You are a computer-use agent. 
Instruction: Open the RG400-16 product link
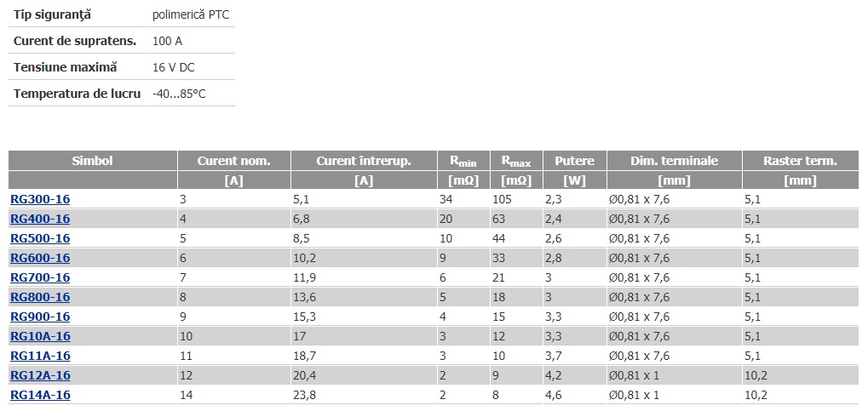click(40, 219)
